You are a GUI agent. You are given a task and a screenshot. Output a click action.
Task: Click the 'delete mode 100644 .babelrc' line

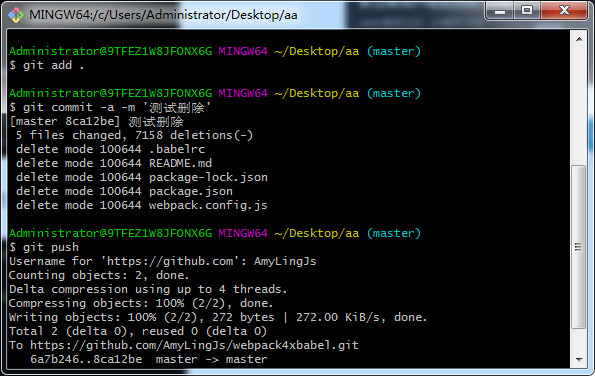tap(110, 149)
